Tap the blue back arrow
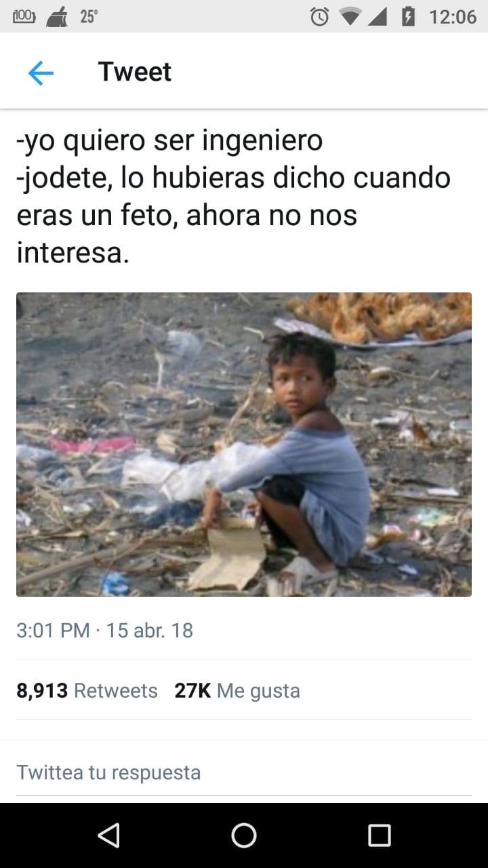This screenshot has height=868, width=488. pyautogui.click(x=41, y=73)
